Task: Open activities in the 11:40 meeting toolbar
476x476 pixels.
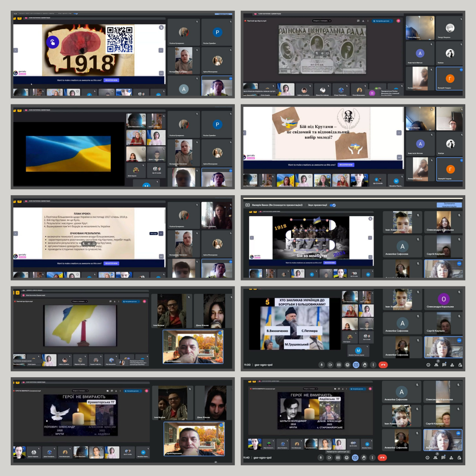Action: [x=451, y=457]
